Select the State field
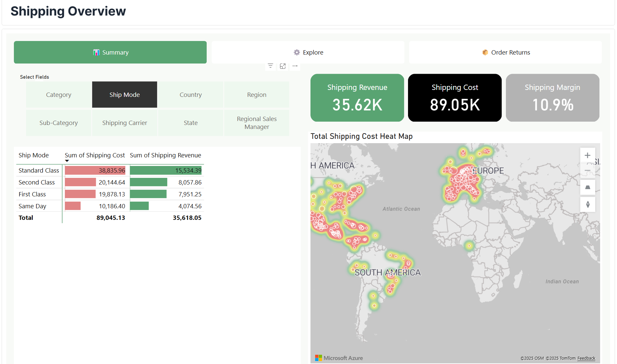617x364 pixels. (x=191, y=123)
